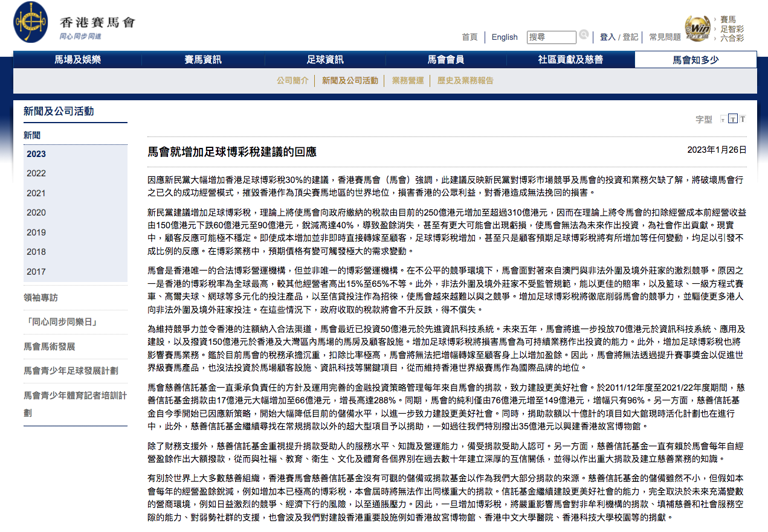Go to the 首頁 home link
Image resolution: width=768 pixels, height=532 pixels.
[470, 37]
